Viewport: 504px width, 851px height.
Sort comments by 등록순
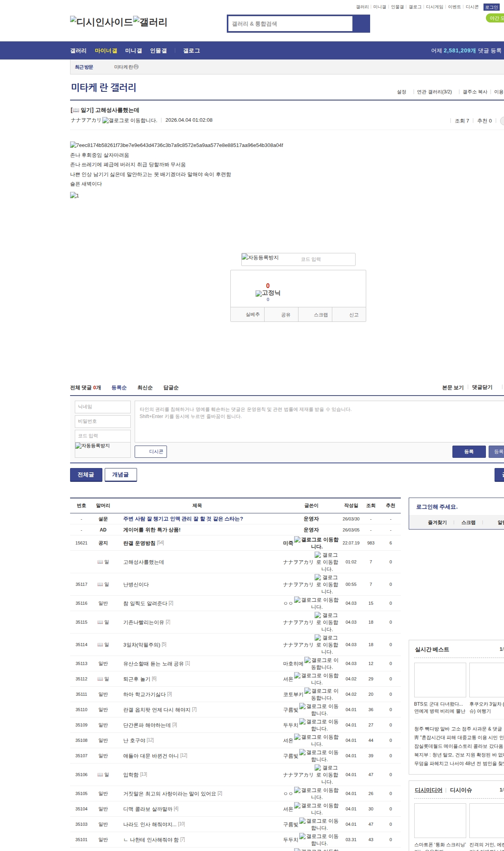[119, 388]
